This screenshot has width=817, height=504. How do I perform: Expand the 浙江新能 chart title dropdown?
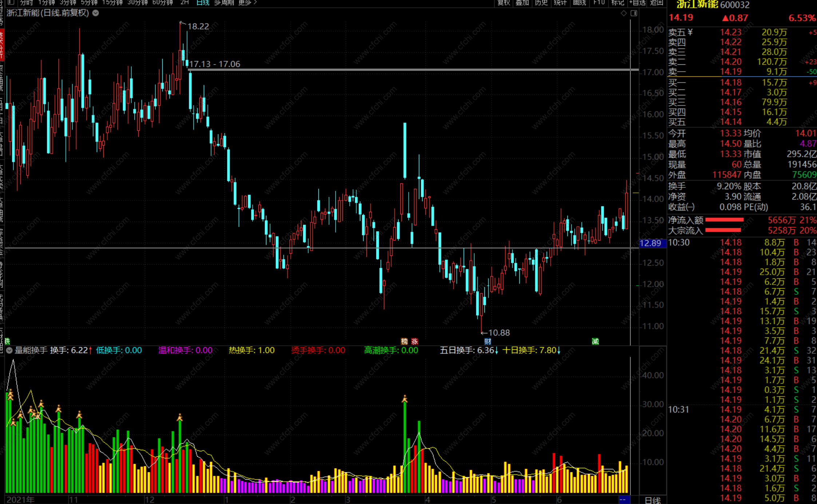coord(96,13)
